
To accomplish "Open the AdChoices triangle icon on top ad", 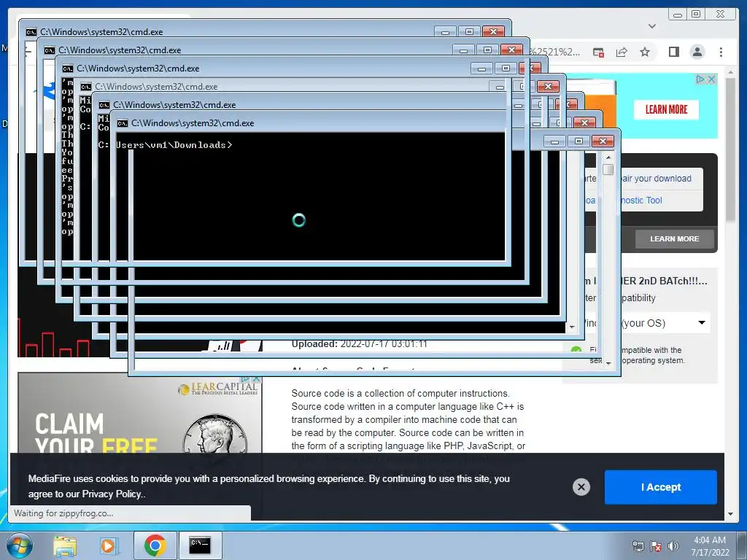I will [x=700, y=79].
